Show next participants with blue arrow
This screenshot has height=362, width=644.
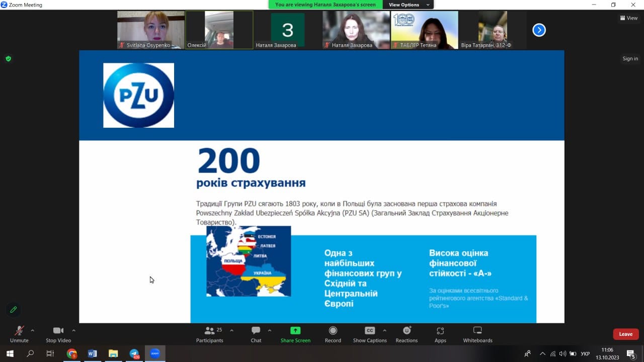pyautogui.click(x=539, y=30)
